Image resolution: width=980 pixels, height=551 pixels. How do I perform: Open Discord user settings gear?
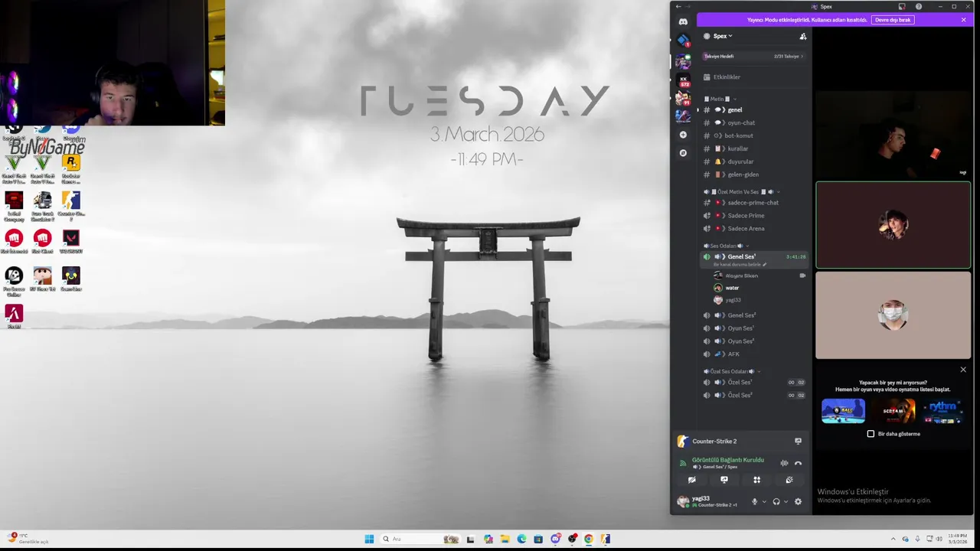(798, 502)
